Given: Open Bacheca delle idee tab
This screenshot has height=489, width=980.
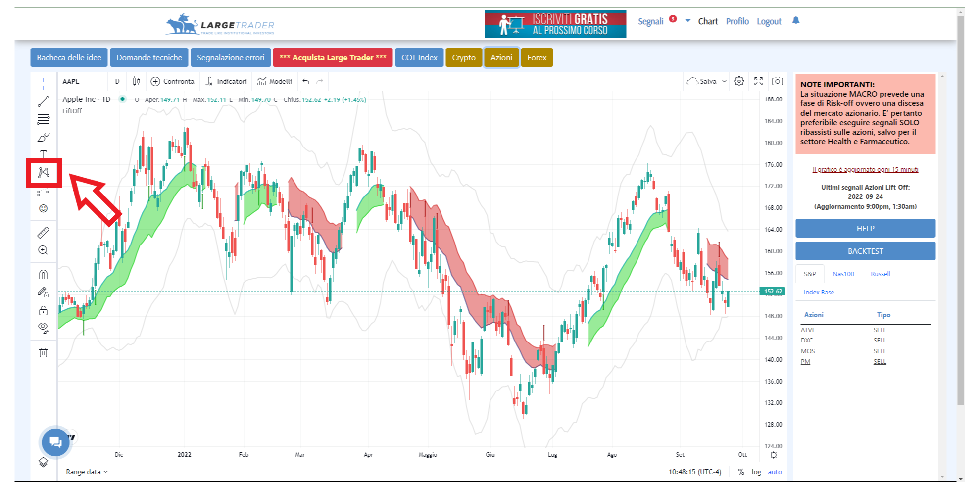Looking at the screenshot, I should (69, 57).
